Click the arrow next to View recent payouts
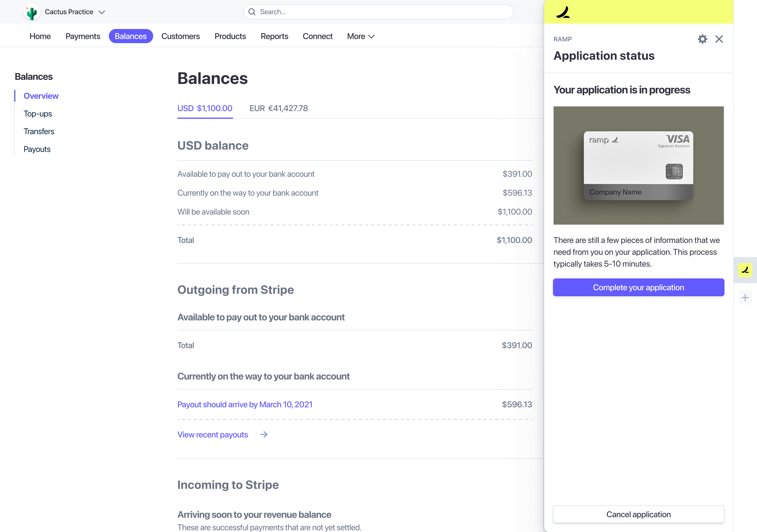This screenshot has width=757, height=532. coord(264,434)
